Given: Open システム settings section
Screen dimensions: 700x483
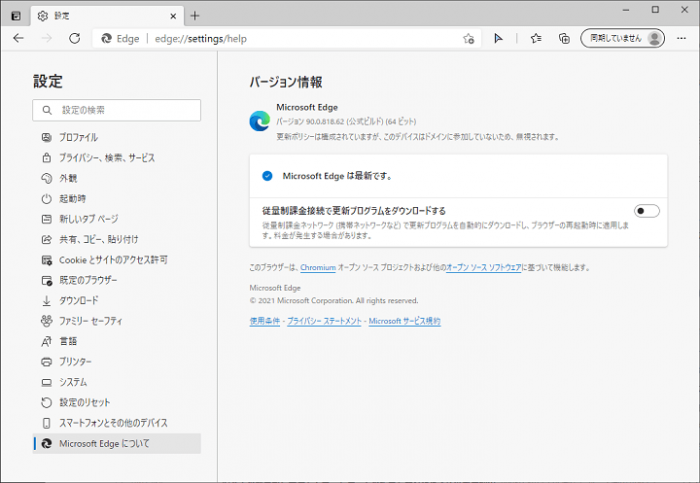Looking at the screenshot, I should click(117, 382).
